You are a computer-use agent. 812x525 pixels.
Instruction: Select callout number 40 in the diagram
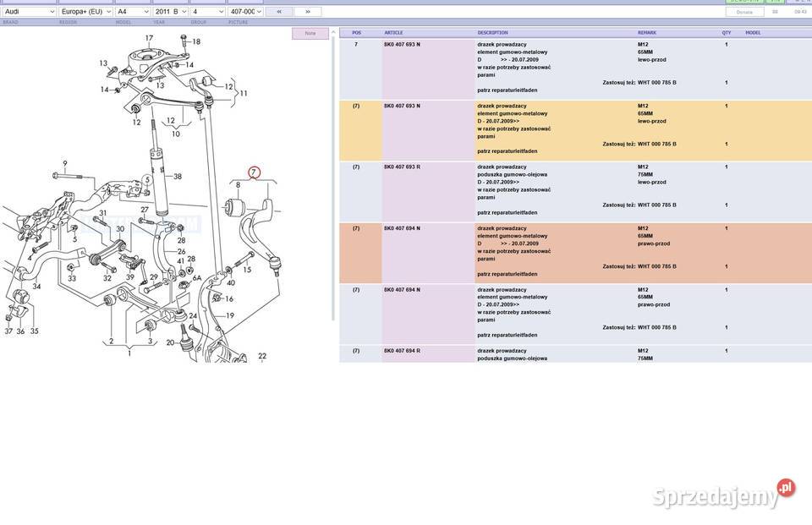click(x=230, y=282)
